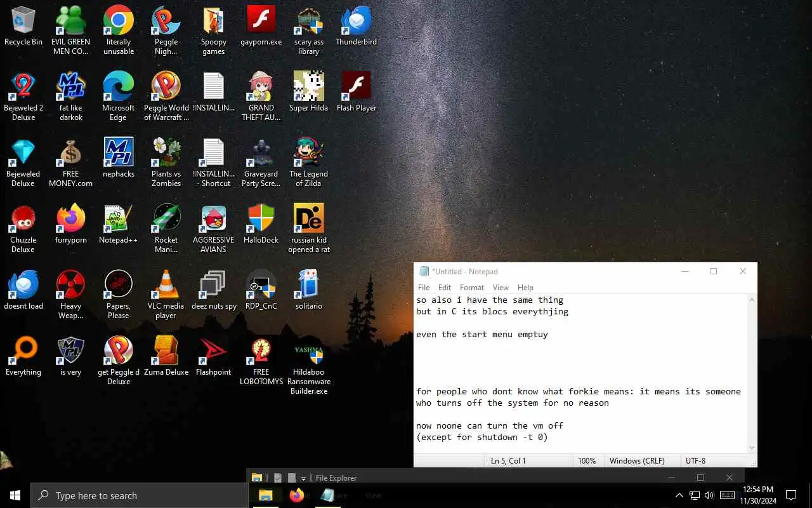Select the RDP_CnC desktop shortcut
The width and height of the screenshot is (812, 508).
coord(261,290)
